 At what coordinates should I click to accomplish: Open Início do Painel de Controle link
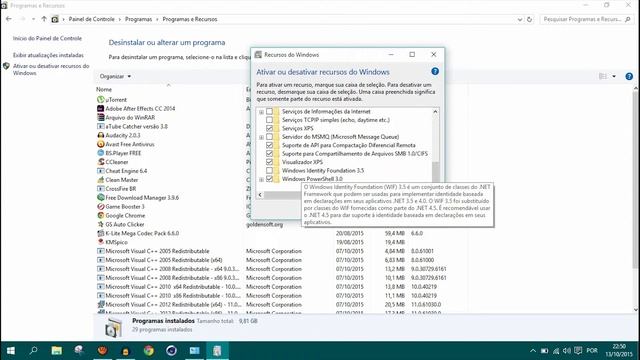point(47,38)
